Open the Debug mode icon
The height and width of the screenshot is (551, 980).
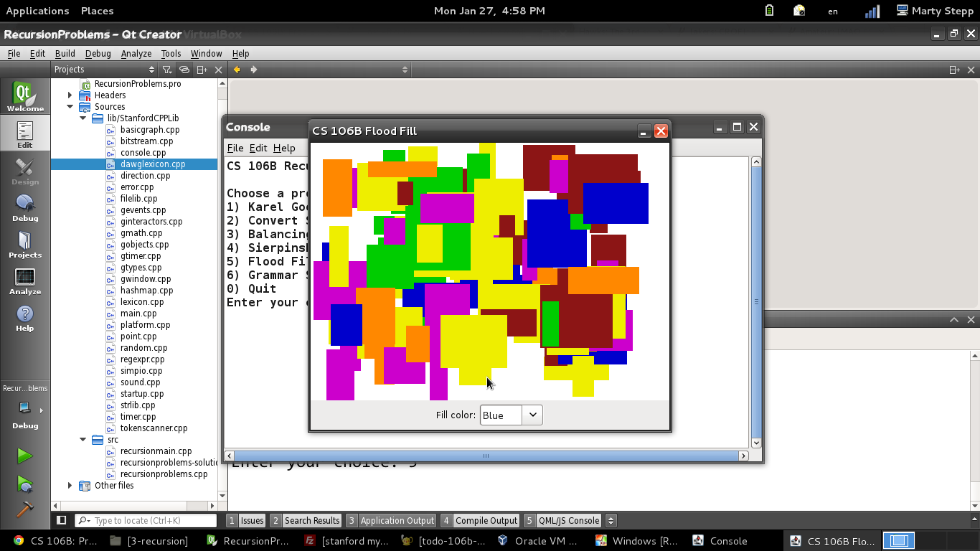point(25,208)
